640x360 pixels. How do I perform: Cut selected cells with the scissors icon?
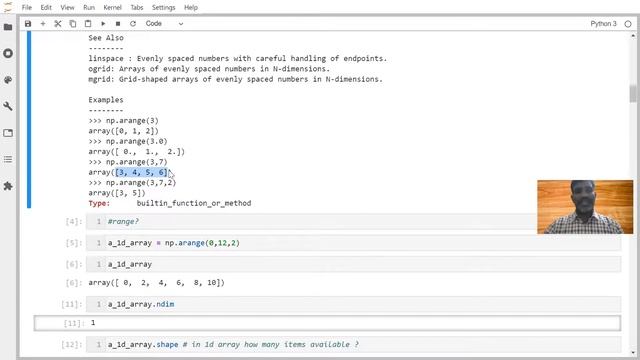(58, 24)
